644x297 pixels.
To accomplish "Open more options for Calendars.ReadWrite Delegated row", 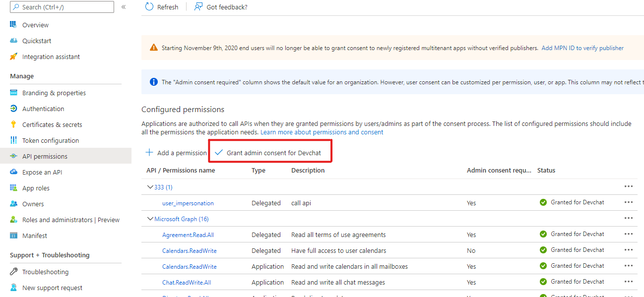I will [x=629, y=250].
